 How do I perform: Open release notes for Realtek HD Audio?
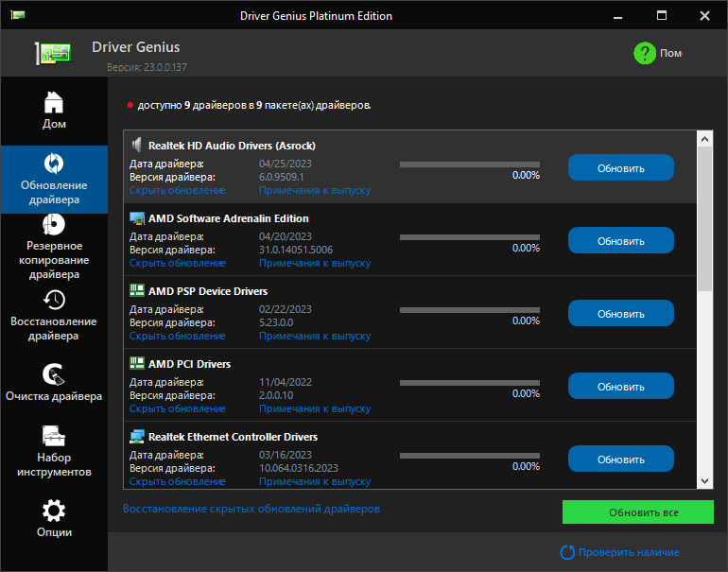[x=315, y=190]
